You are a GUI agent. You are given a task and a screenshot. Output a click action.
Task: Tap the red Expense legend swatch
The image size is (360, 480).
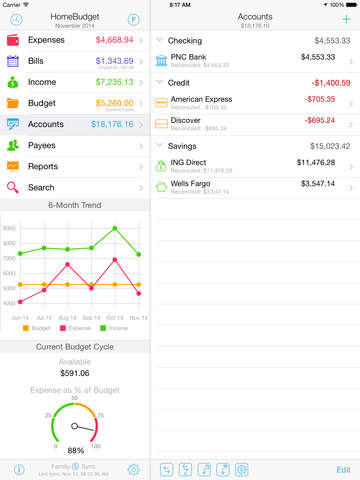(62, 328)
